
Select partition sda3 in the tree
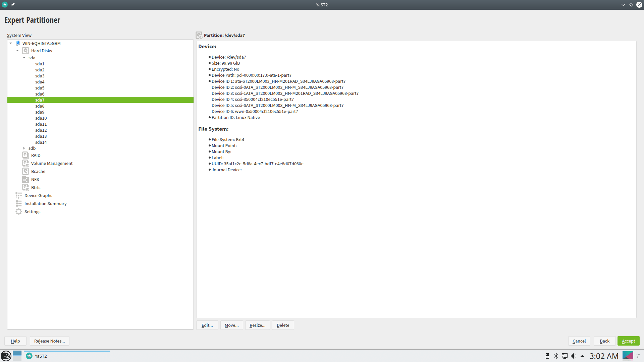pos(40,76)
